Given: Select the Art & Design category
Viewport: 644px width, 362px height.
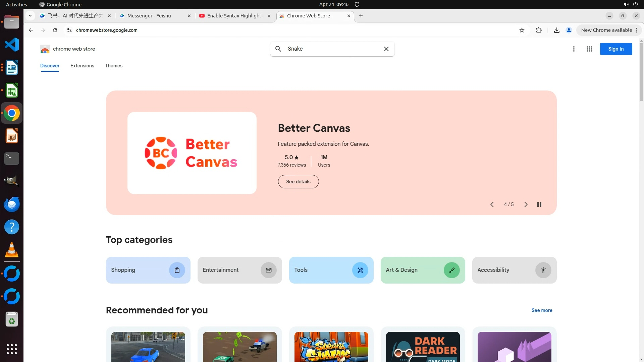Looking at the screenshot, I should point(423,270).
